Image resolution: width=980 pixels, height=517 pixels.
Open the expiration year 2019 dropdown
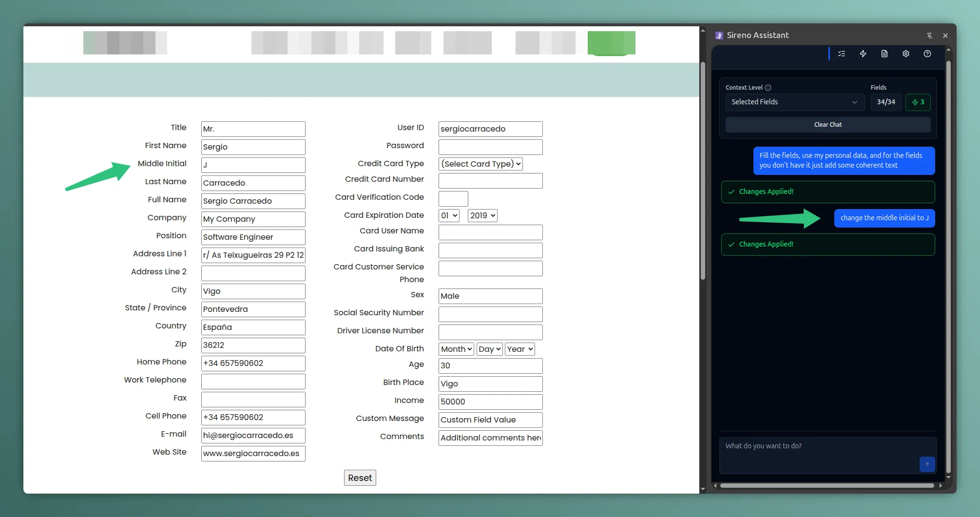[x=482, y=216]
